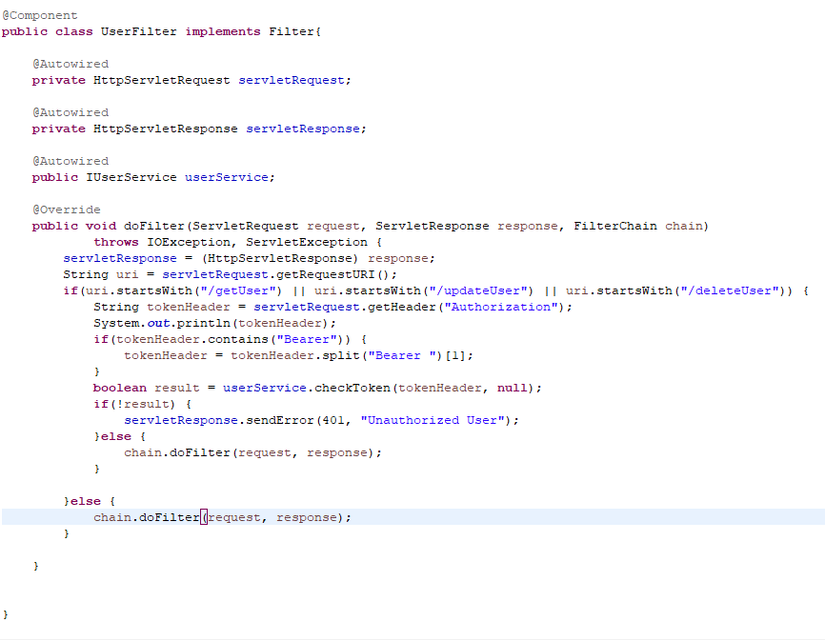Click the "Authorization" string literal
The width and height of the screenshot is (825, 640).
click(x=500, y=307)
